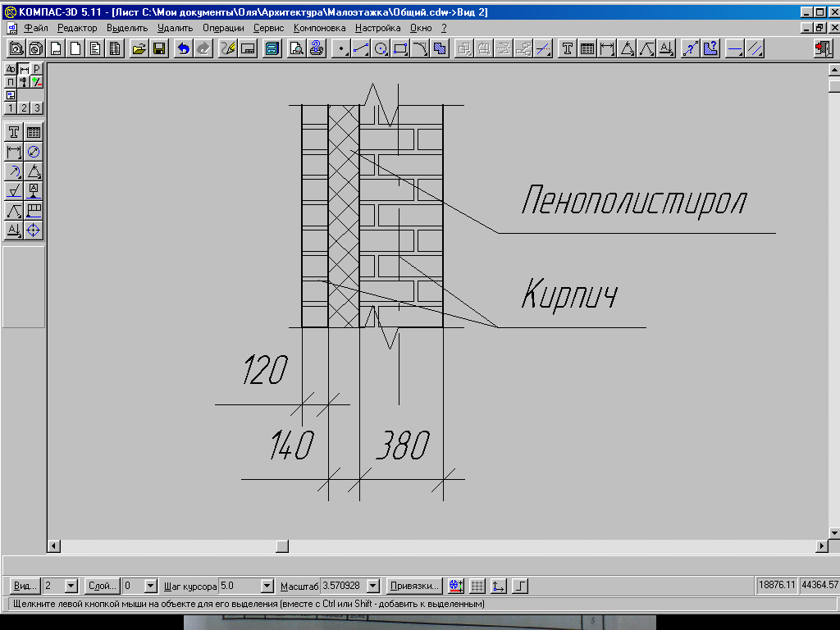Open the cursor step dropdown arrow

pyautogui.click(x=267, y=586)
